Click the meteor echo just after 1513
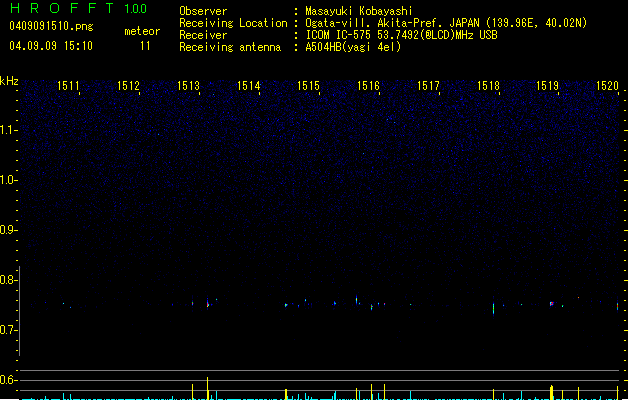The height and width of the screenshot is (400, 629). click(x=208, y=303)
